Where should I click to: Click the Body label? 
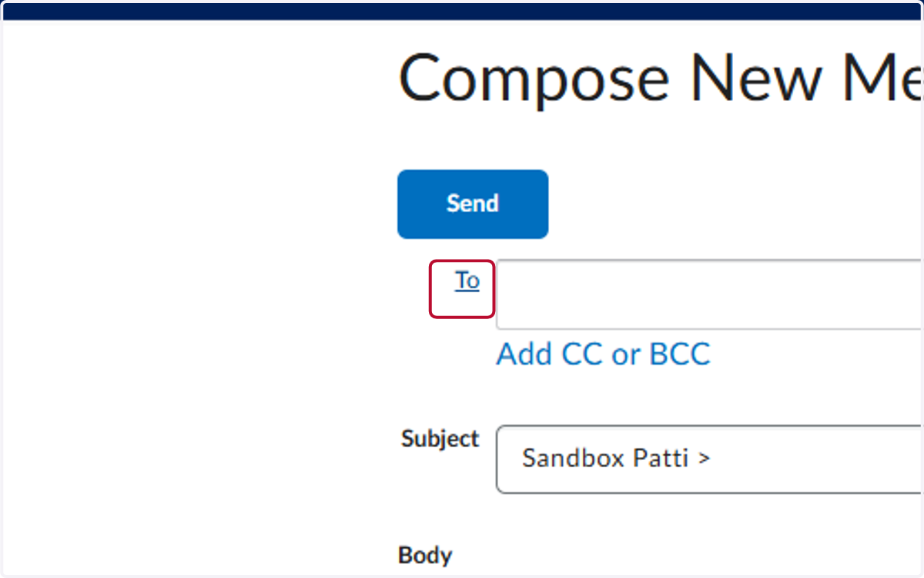(425, 555)
